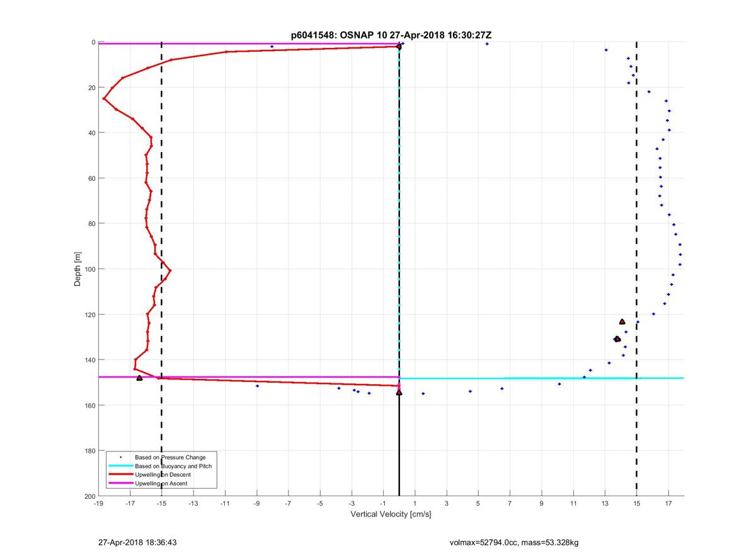Select the 'Vertical Velocity [cm/s]' x-axis label
The image size is (756, 558).
pos(391,514)
